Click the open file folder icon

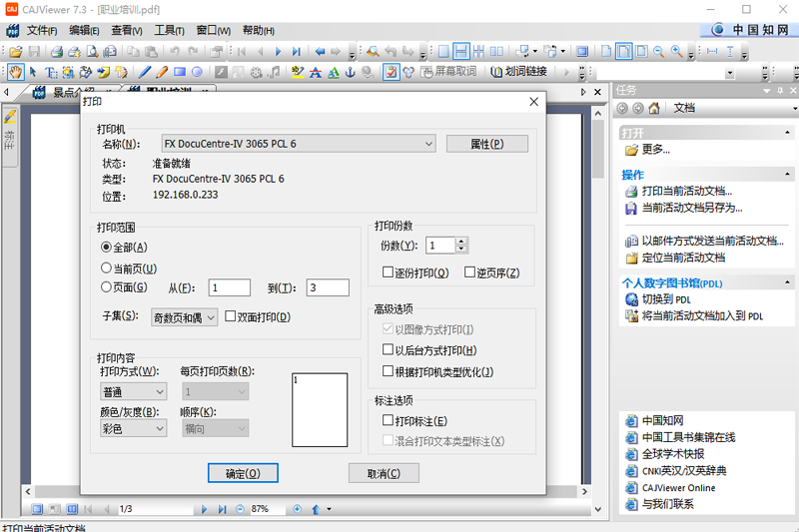pyautogui.click(x=16, y=51)
